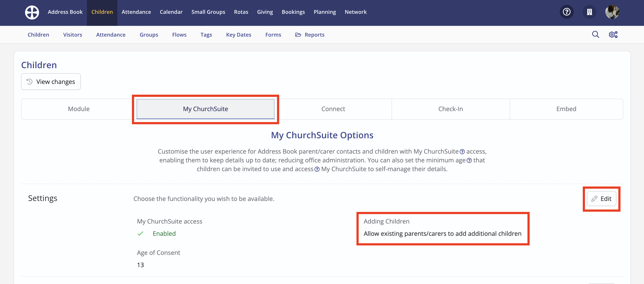Open the module settings gears icon

coord(613,34)
